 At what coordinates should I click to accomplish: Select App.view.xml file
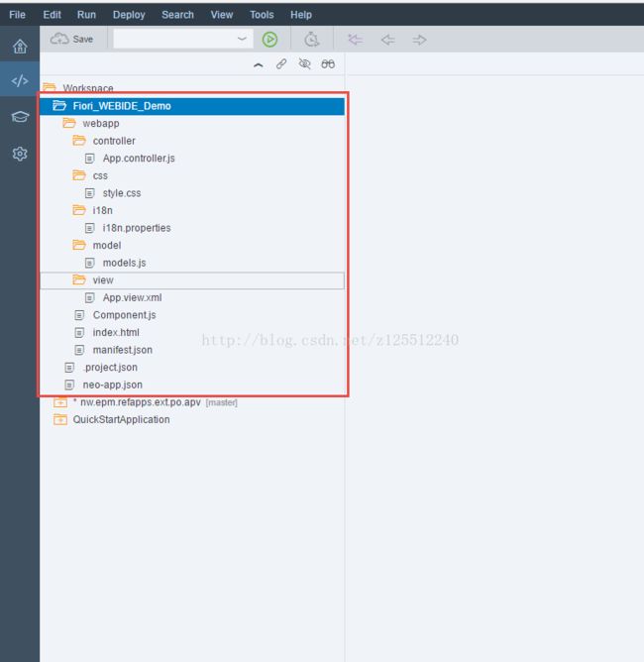click(x=132, y=297)
